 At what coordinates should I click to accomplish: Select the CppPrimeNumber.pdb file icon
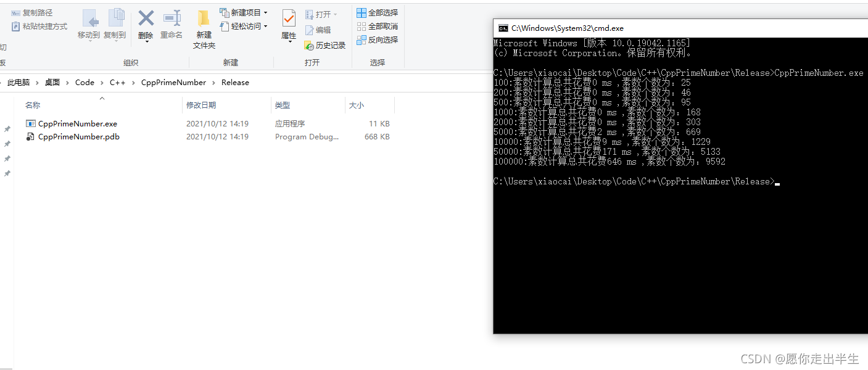[31, 136]
